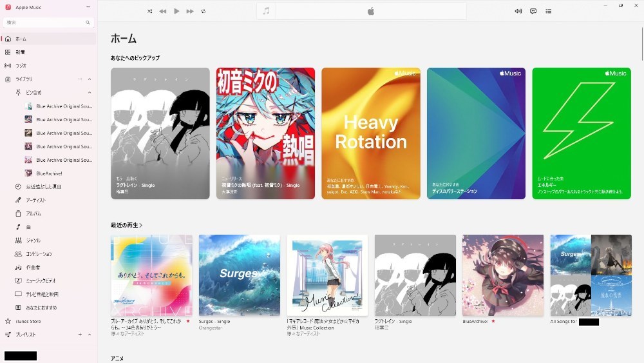Collapse the ピン留め section

[x=90, y=92]
